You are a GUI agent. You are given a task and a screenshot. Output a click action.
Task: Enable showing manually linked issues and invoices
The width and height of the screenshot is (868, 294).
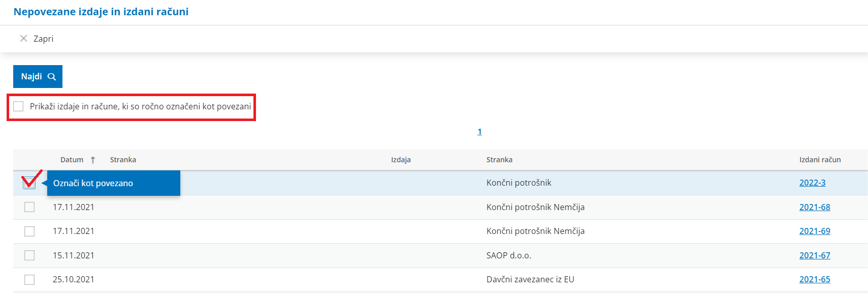(19, 106)
